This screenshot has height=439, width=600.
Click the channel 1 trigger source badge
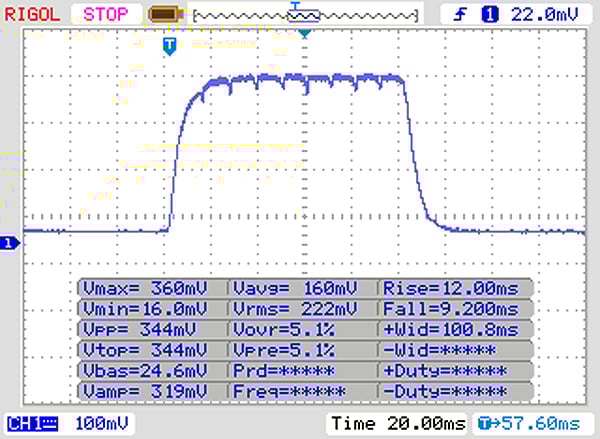489,15
